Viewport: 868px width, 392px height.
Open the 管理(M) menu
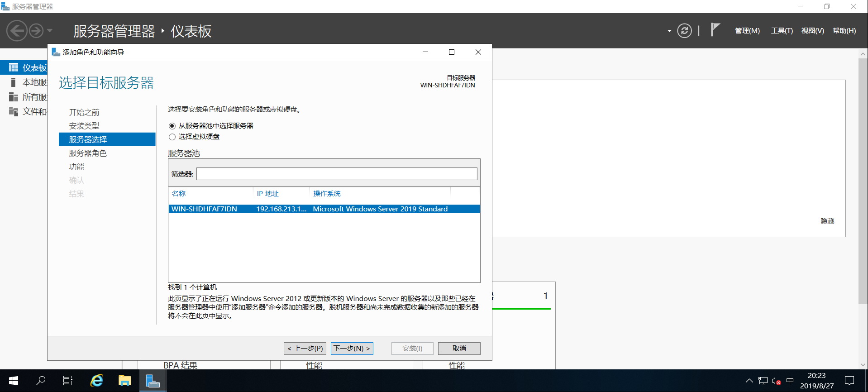747,31
